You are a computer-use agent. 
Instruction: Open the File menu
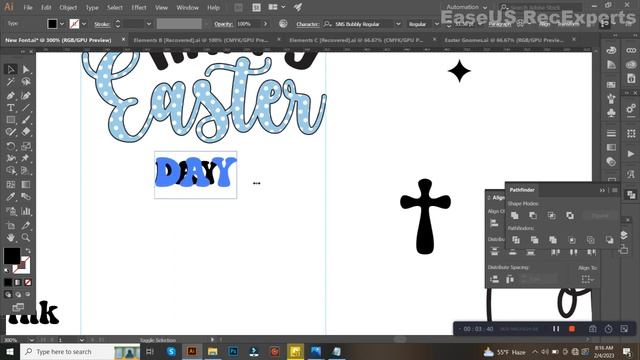(x=28, y=7)
